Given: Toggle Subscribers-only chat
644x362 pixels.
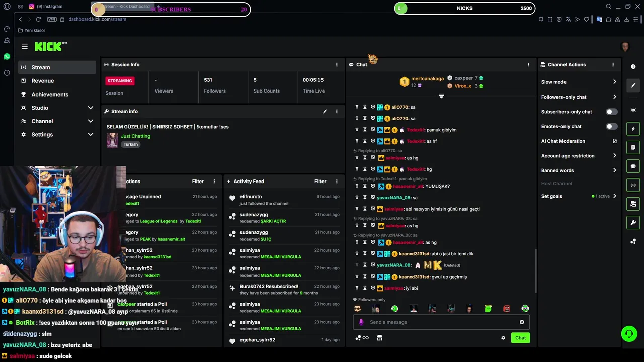Looking at the screenshot, I should point(611,112).
